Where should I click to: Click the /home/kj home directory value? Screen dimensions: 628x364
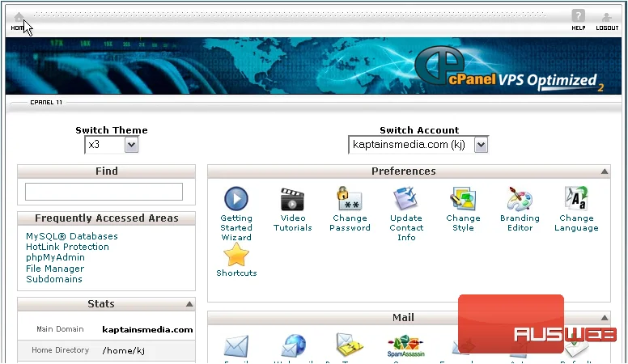123,351
